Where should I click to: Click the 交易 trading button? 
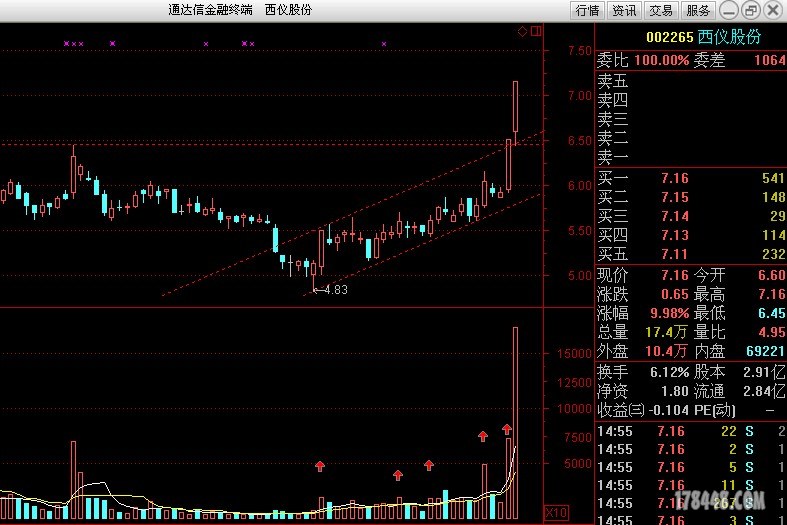(x=660, y=10)
